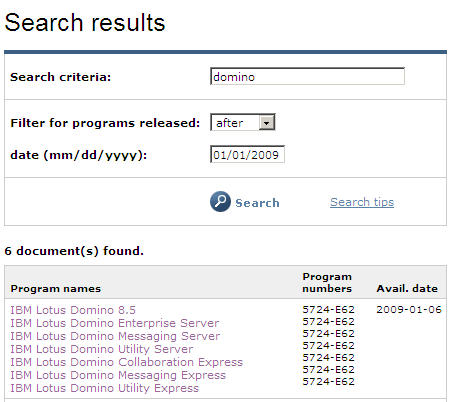This screenshot has width=451, height=402.
Task: Open IBM Lotus Domino Enterprise Server link
Action: click(115, 323)
